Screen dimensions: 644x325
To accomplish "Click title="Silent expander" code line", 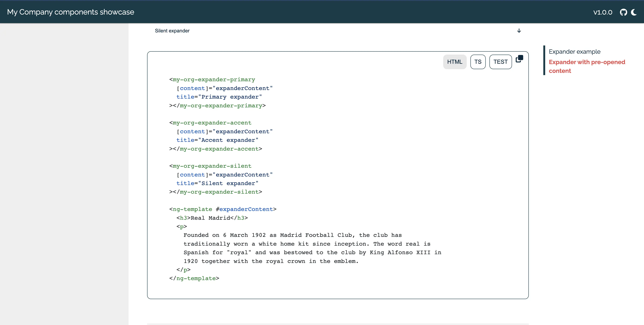I will point(217,183).
